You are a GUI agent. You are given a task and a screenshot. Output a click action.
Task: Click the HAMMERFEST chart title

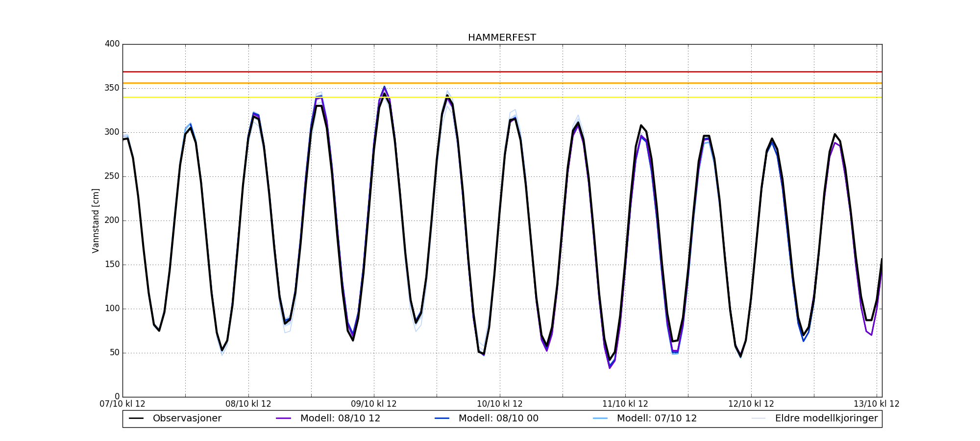[x=502, y=38]
